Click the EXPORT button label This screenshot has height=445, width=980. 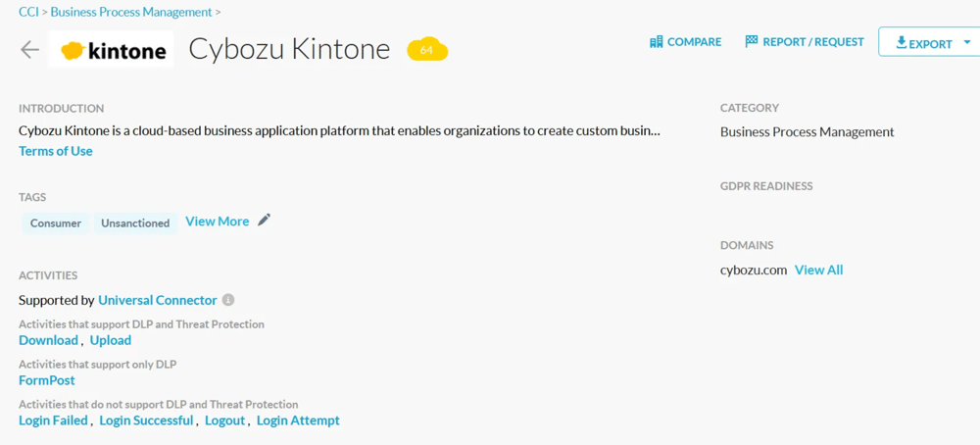pyautogui.click(x=930, y=44)
